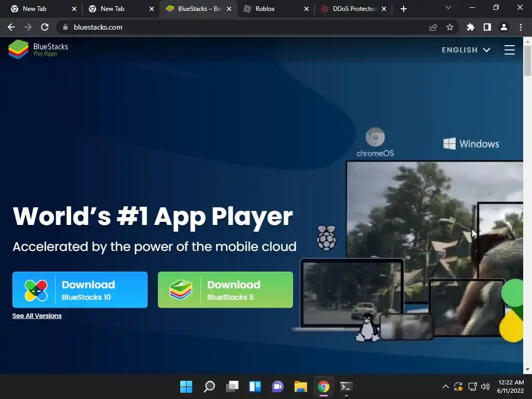Click the BlueStacks logo in page header
The image size is (532, 399).
38,49
